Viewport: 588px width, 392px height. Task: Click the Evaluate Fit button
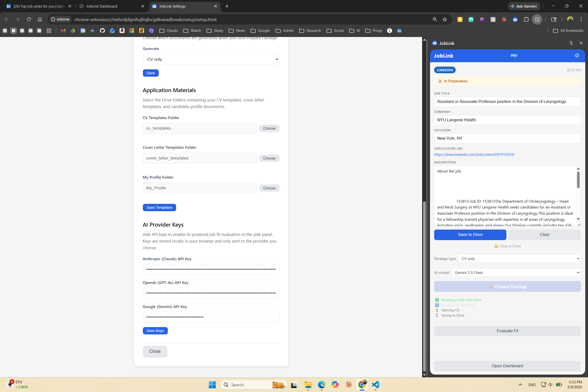point(507,331)
